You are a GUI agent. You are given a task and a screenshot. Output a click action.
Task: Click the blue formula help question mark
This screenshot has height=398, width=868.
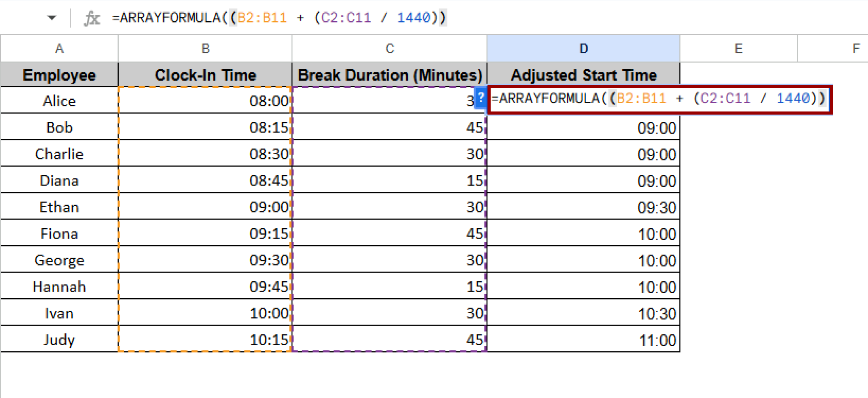click(x=480, y=98)
